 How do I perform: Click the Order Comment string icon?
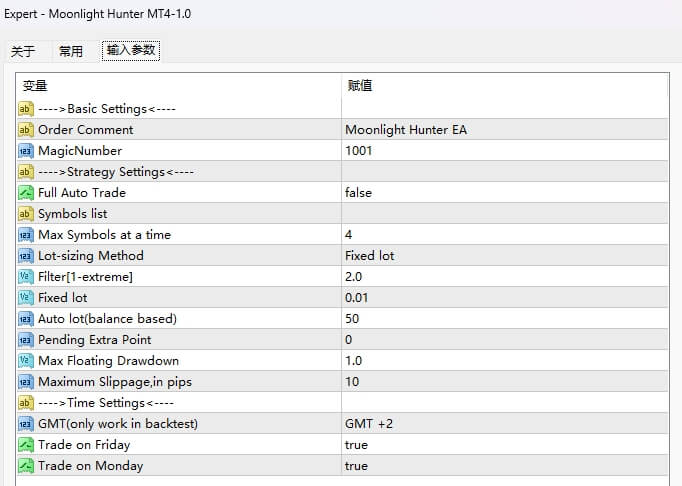pyautogui.click(x=26, y=130)
